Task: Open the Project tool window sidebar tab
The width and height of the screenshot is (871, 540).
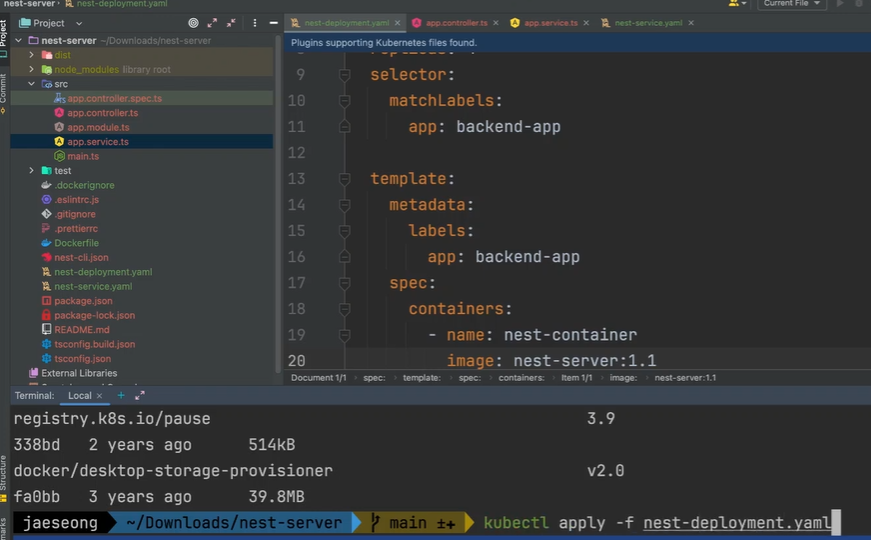Action: (x=3, y=38)
